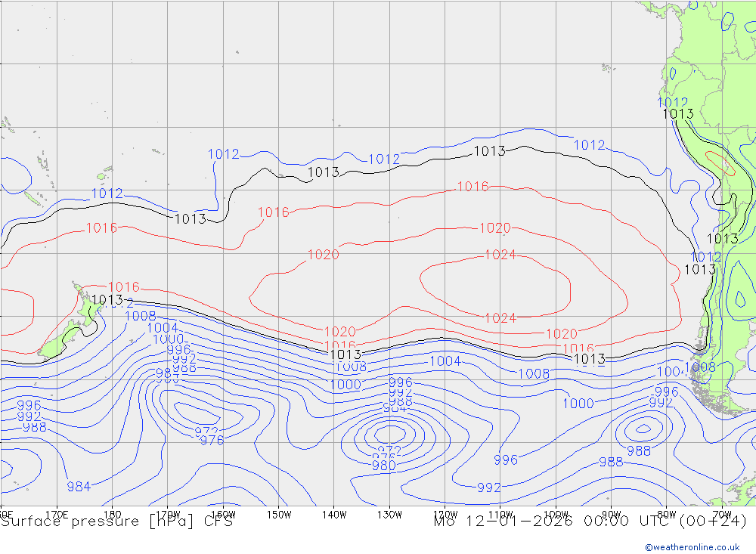
Task: Click the 170E longitude axis label
Action: [57, 514]
